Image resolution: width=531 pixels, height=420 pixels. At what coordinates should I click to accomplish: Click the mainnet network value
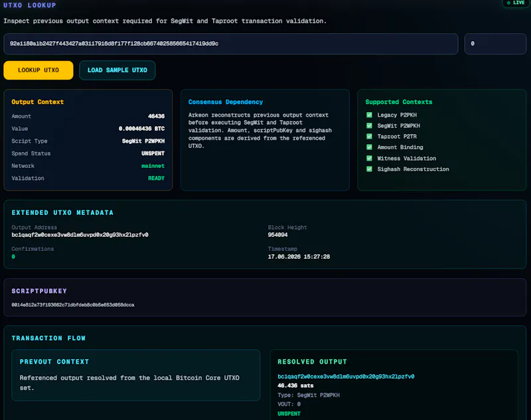pyautogui.click(x=153, y=166)
